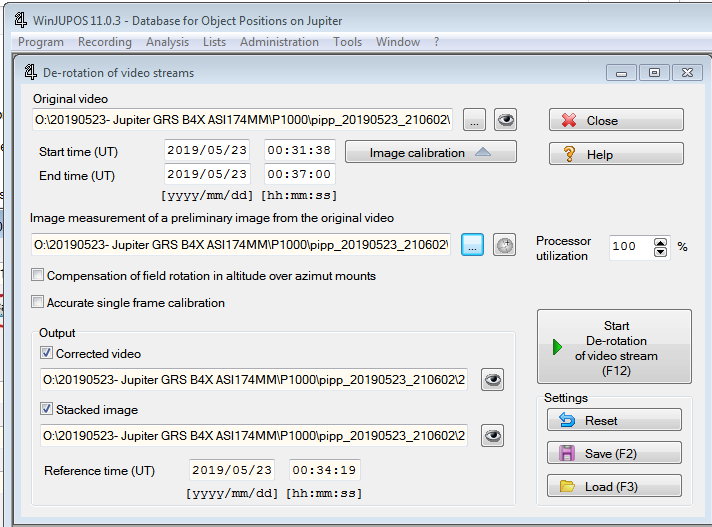Edit the Start time date field
This screenshot has width=712, height=527.
tap(207, 150)
